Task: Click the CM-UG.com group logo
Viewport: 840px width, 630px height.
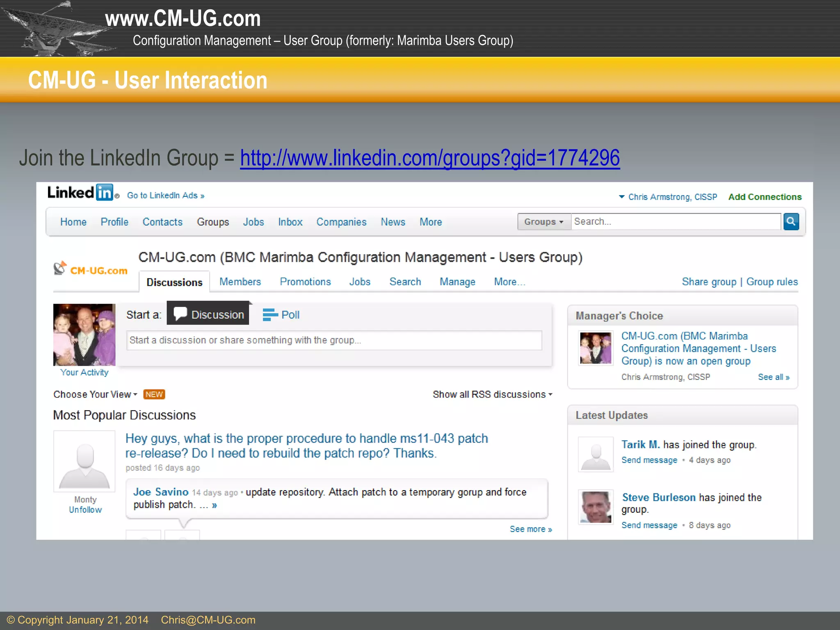Action: [x=91, y=269]
